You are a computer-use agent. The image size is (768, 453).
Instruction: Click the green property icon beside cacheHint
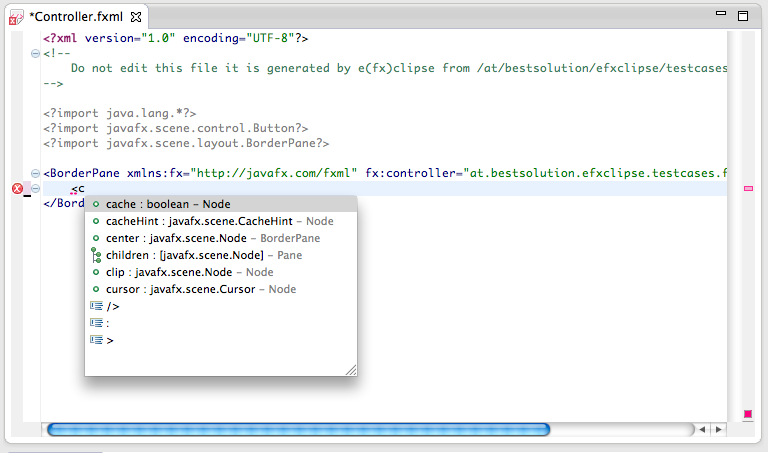pyautogui.click(x=95, y=221)
